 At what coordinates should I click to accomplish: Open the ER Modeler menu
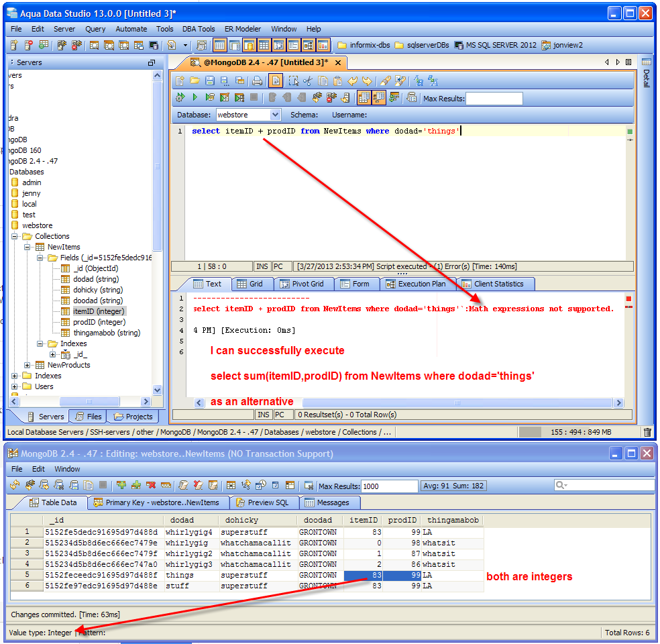[x=242, y=29]
